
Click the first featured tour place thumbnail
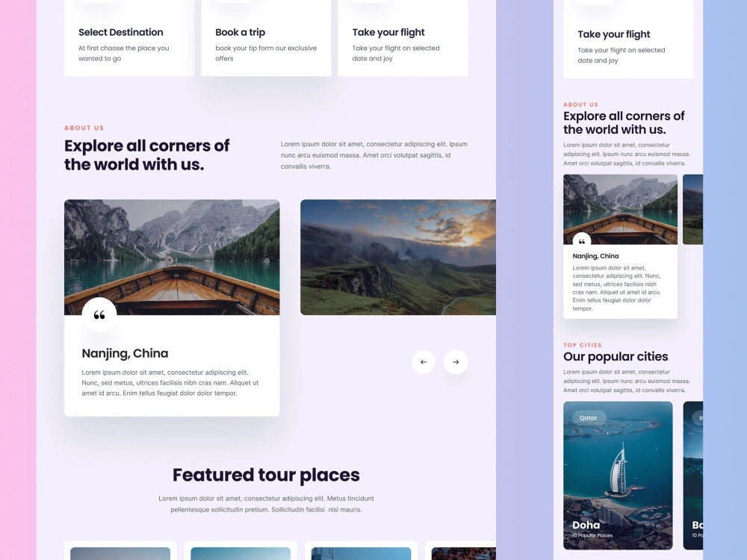120,553
